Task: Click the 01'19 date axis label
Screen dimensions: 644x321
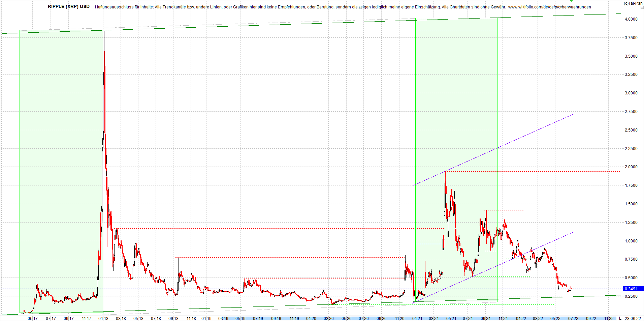Action: click(x=206, y=318)
